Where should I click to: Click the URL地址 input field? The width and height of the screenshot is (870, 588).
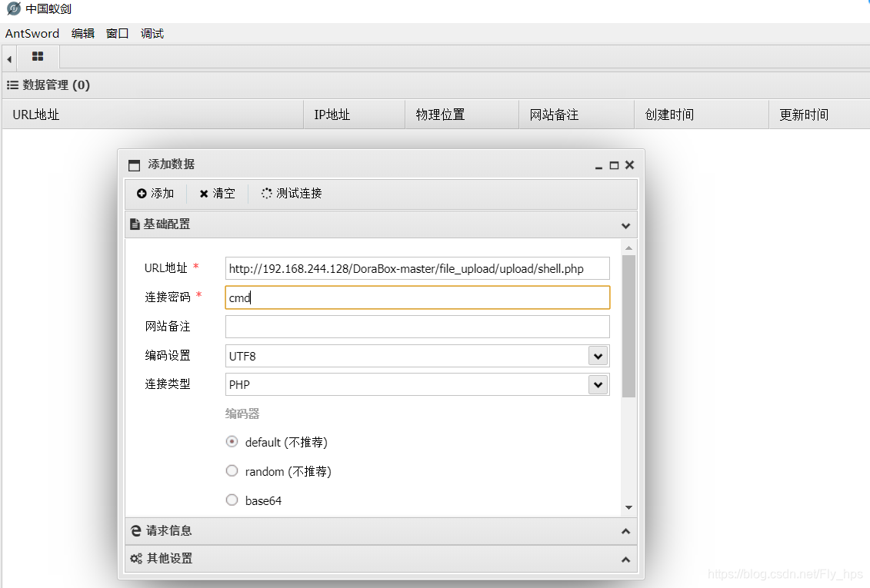pyautogui.click(x=417, y=268)
